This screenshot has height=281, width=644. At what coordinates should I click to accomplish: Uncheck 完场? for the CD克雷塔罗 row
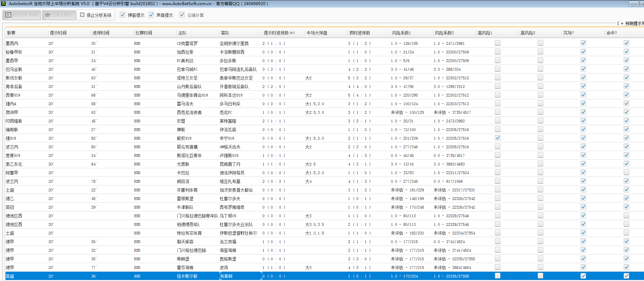[583, 43]
